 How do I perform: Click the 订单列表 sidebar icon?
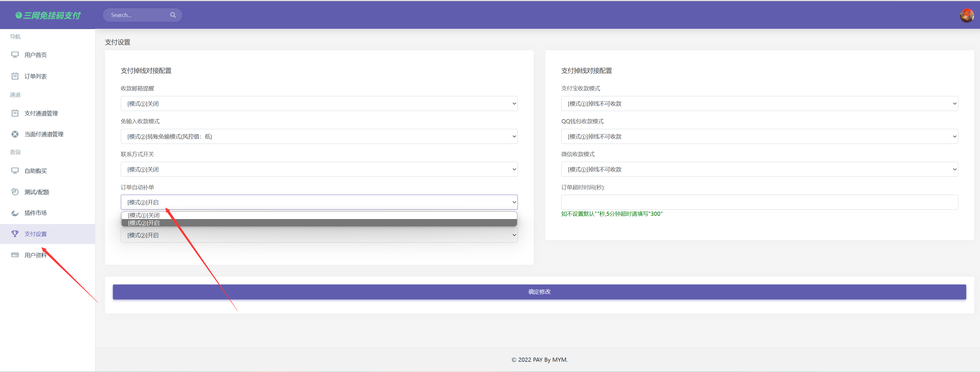tap(15, 76)
